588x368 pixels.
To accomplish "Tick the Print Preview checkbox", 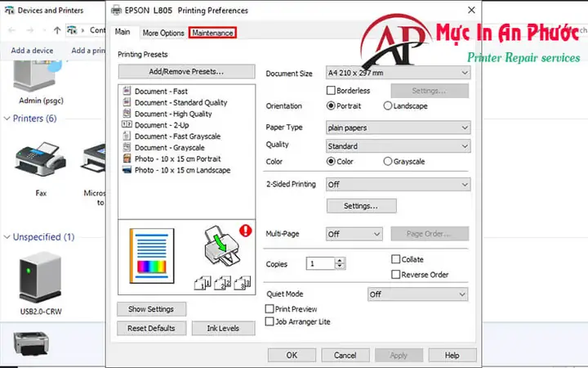I will tap(269, 308).
